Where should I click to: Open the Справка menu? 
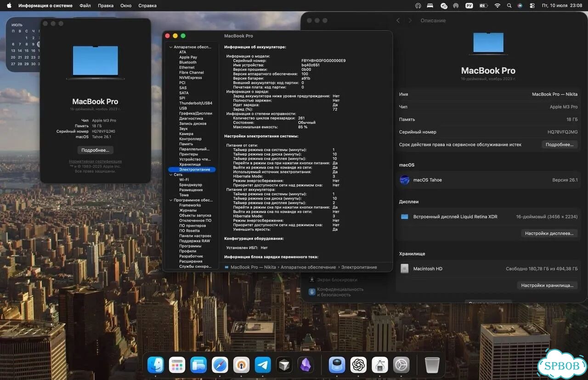pos(147,6)
